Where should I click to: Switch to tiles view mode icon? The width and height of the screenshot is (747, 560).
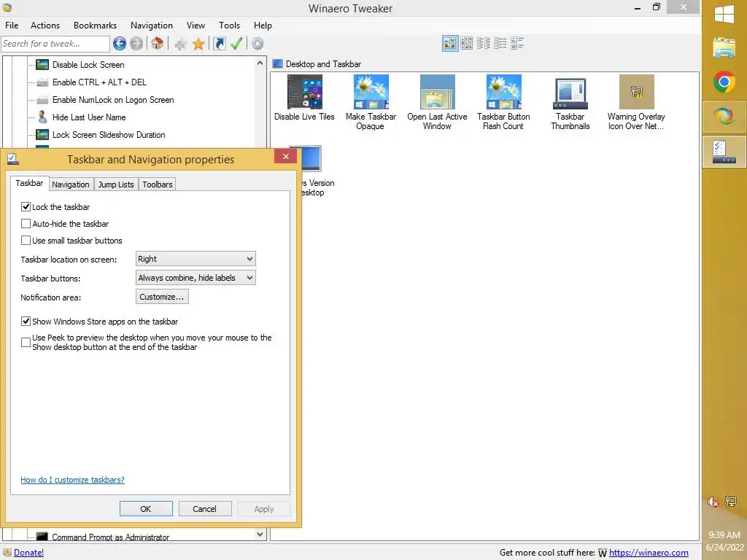pyautogui.click(x=517, y=43)
